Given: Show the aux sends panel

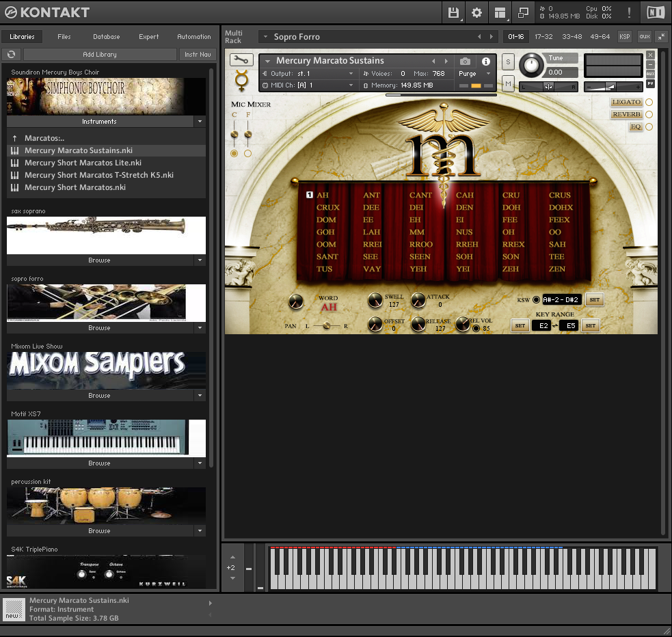Looking at the screenshot, I should (645, 37).
